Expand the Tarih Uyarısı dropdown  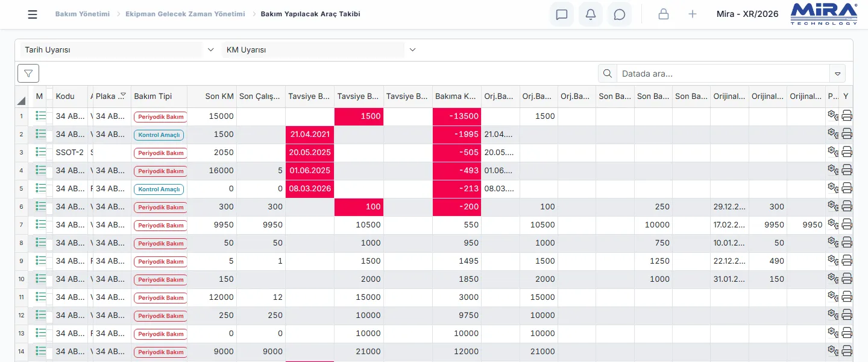(210, 50)
